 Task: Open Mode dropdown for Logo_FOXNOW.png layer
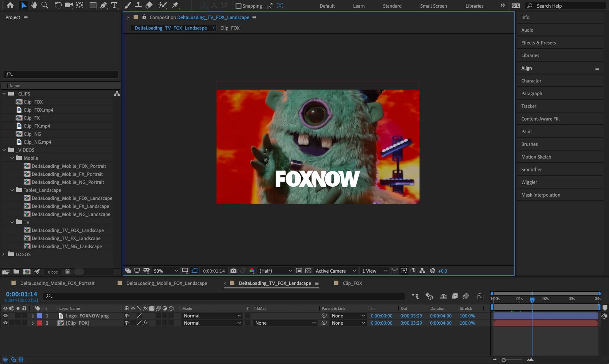pyautogui.click(x=212, y=316)
